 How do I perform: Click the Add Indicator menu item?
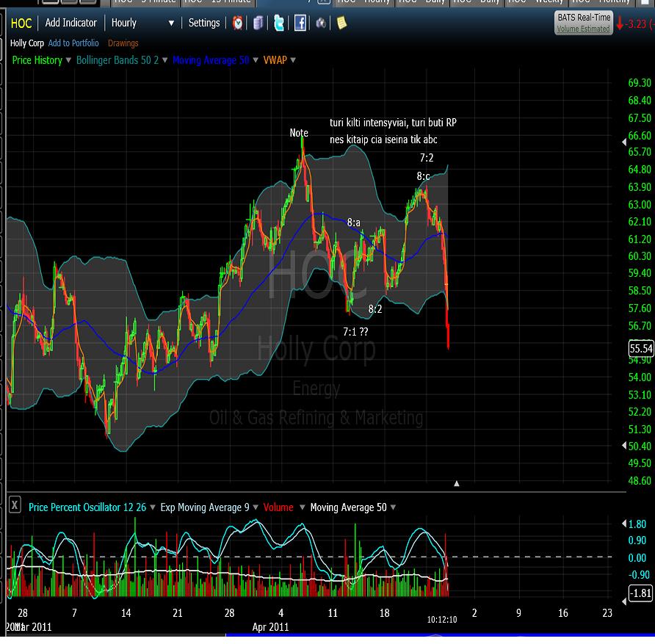(x=71, y=23)
